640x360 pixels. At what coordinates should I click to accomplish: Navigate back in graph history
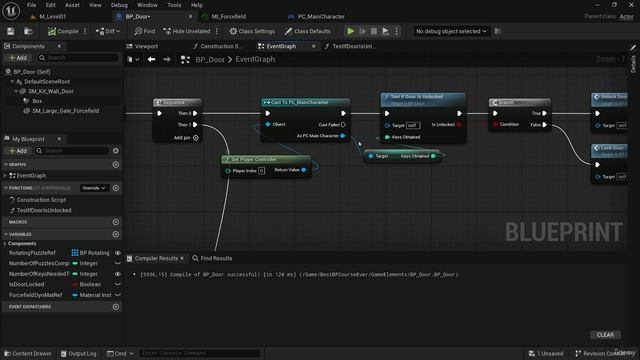pyautogui.click(x=151, y=60)
